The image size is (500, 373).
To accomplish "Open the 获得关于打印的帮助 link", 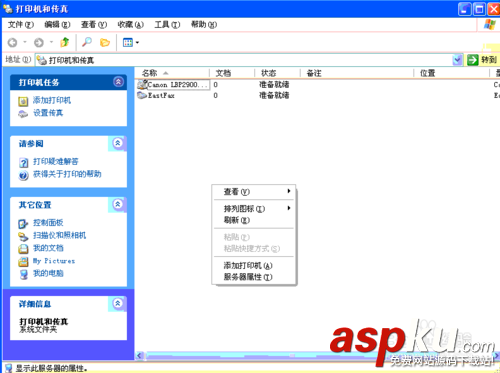I will click(x=67, y=174).
